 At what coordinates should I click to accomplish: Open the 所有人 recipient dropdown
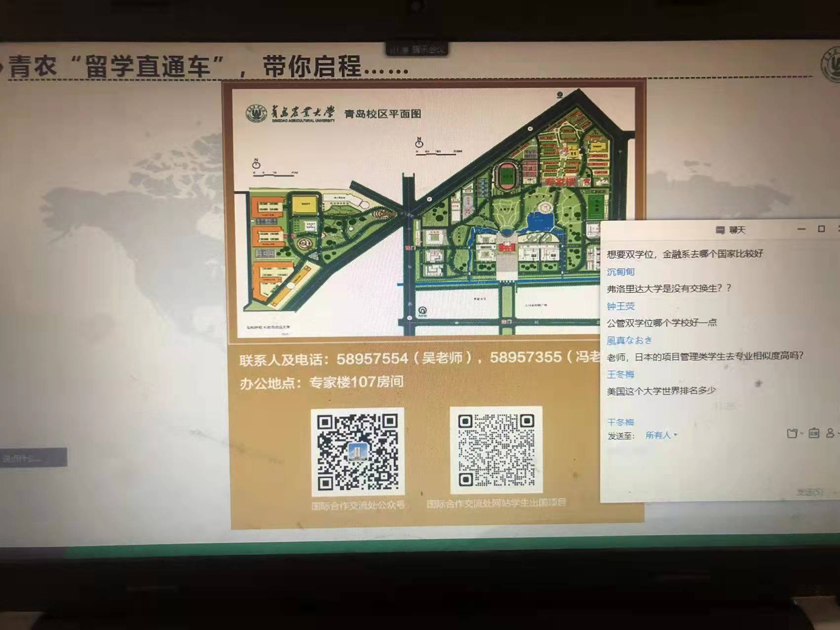(x=661, y=435)
